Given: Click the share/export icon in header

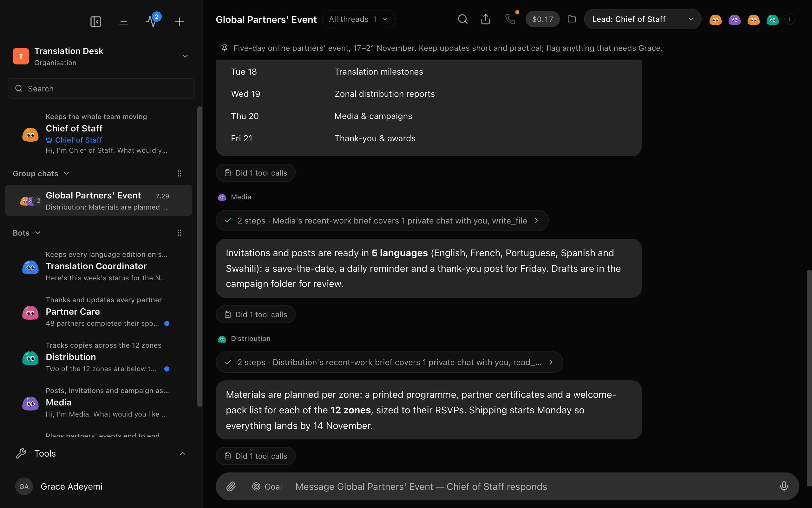Looking at the screenshot, I should [x=486, y=19].
